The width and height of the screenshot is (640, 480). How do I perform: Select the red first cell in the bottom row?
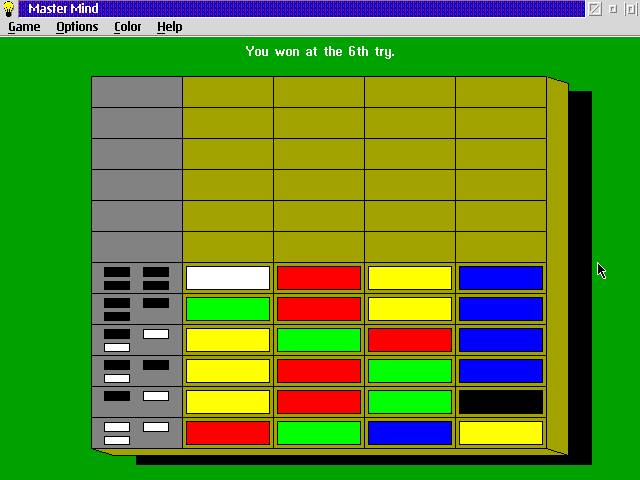pos(228,433)
